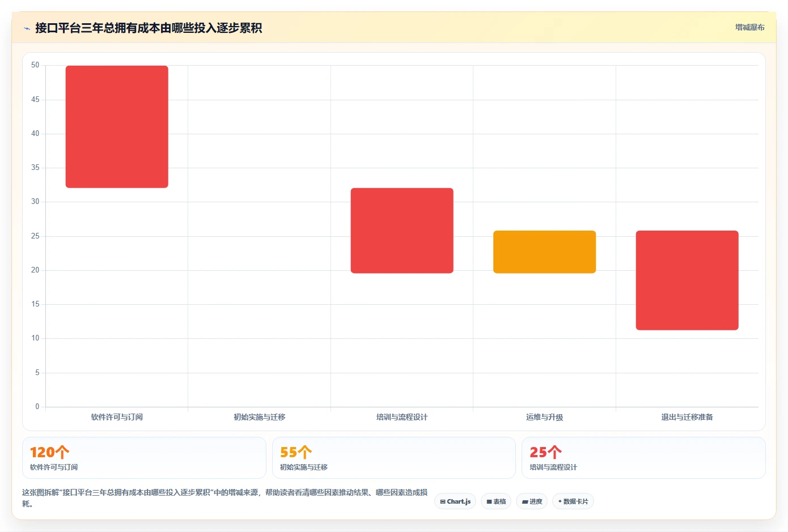
Task: Click the y-axis value 25
Action: [x=35, y=236]
